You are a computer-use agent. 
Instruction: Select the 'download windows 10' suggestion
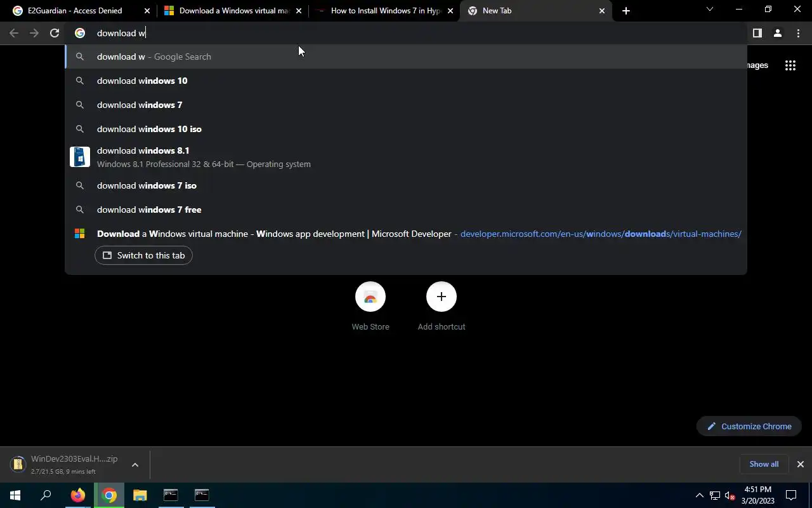[x=406, y=81]
